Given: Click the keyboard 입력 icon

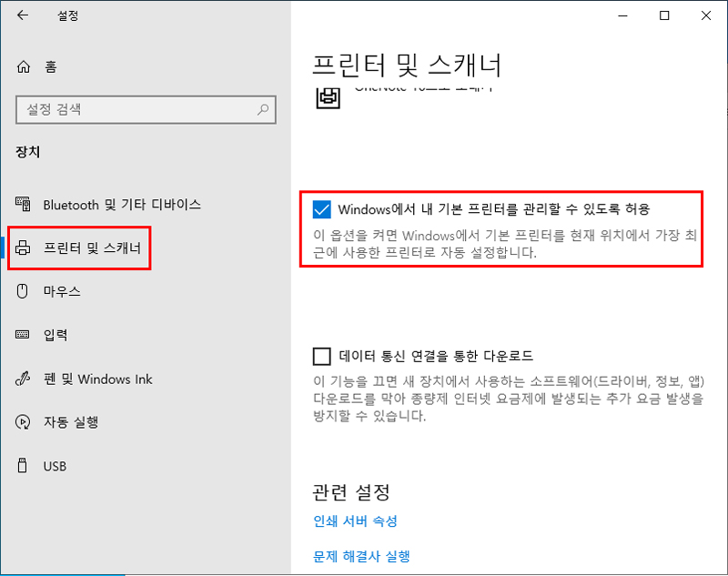Looking at the screenshot, I should 22,335.
